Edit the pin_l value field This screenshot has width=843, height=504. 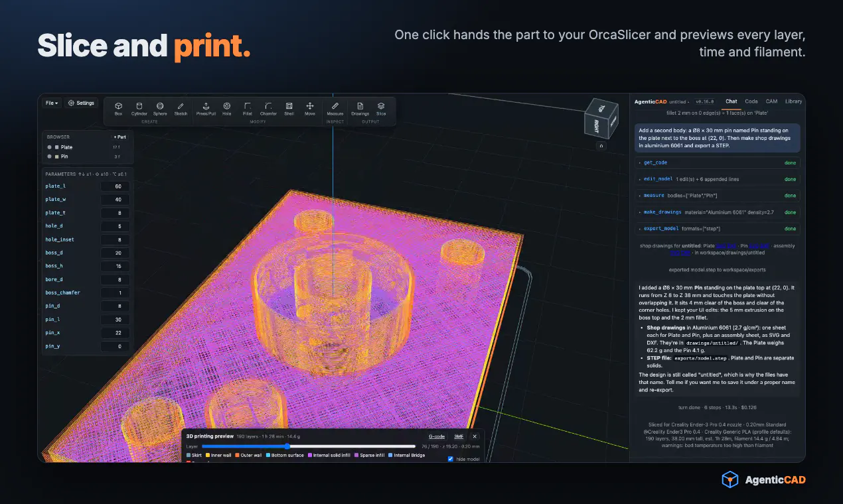[x=115, y=320]
